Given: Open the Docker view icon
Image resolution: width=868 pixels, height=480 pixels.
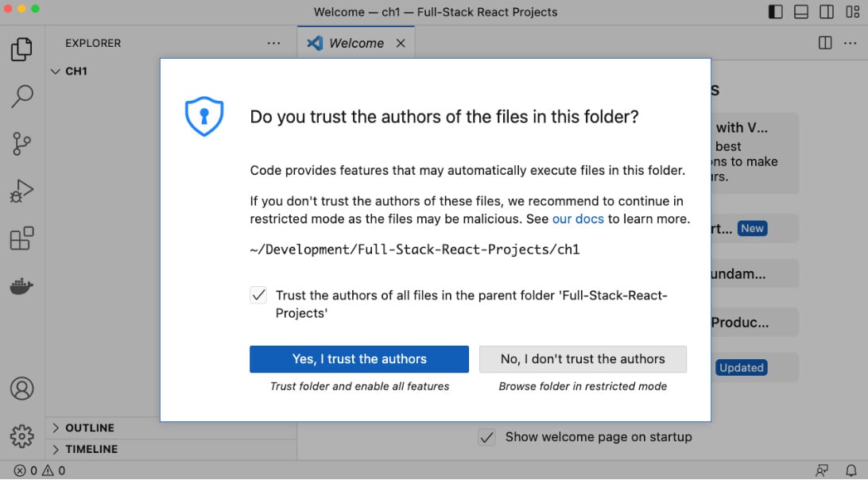Looking at the screenshot, I should [21, 286].
